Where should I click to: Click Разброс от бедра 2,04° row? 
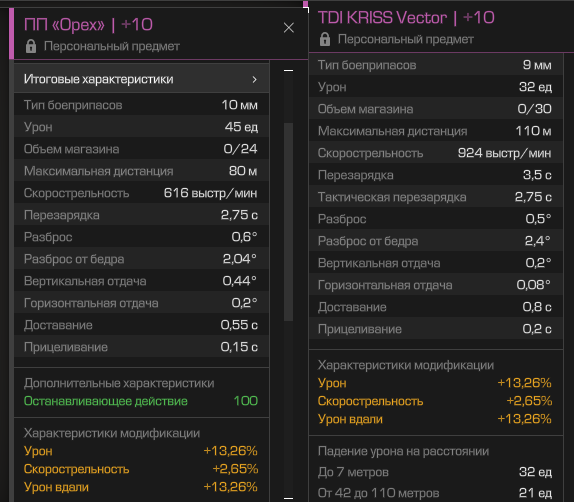[141, 259]
